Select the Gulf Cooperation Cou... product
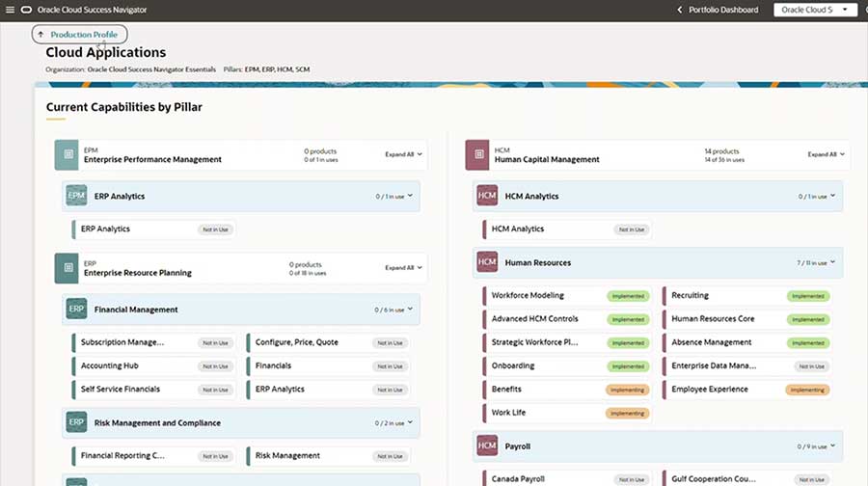 pos(746,479)
